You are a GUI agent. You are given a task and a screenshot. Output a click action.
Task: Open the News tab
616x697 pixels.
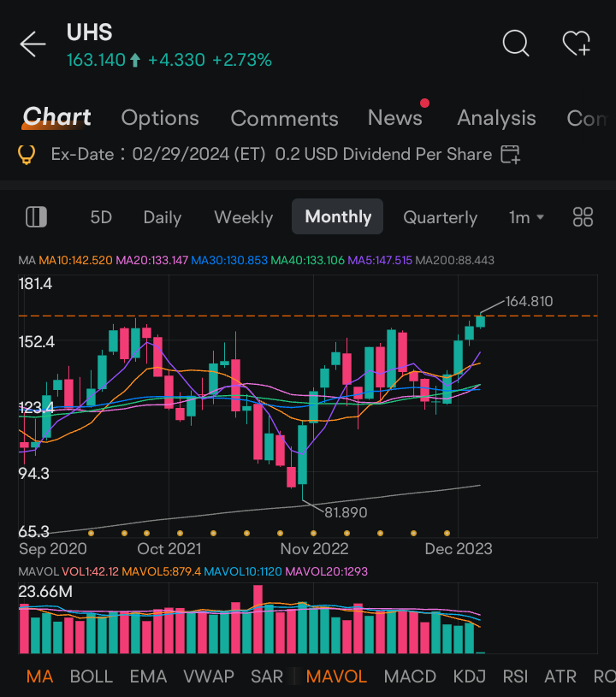point(394,118)
